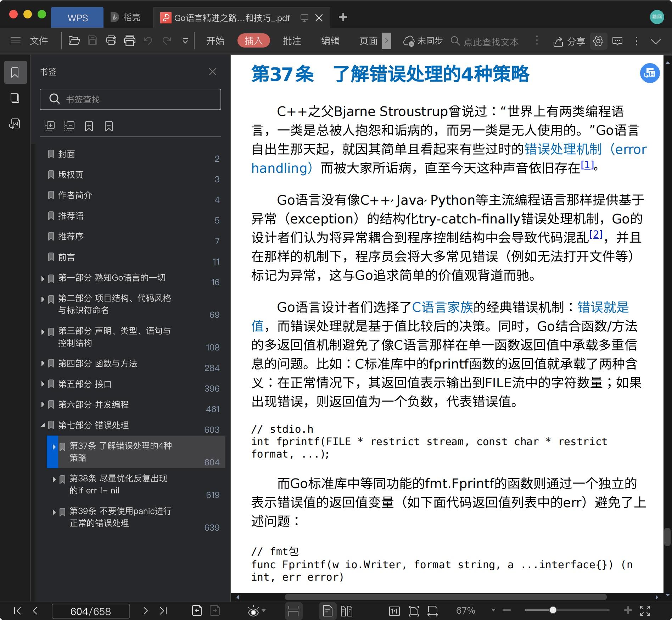Select the bookmark sidebar panel icon
The width and height of the screenshot is (672, 620).
click(15, 72)
